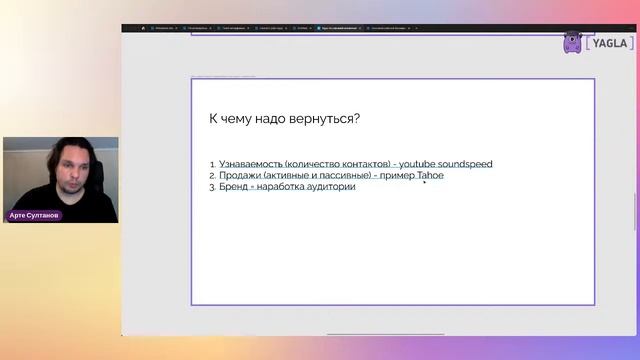Image resolution: width=640 pixels, height=360 pixels.
Task: Click the home icon in browser tab bar
Action: (143, 28)
